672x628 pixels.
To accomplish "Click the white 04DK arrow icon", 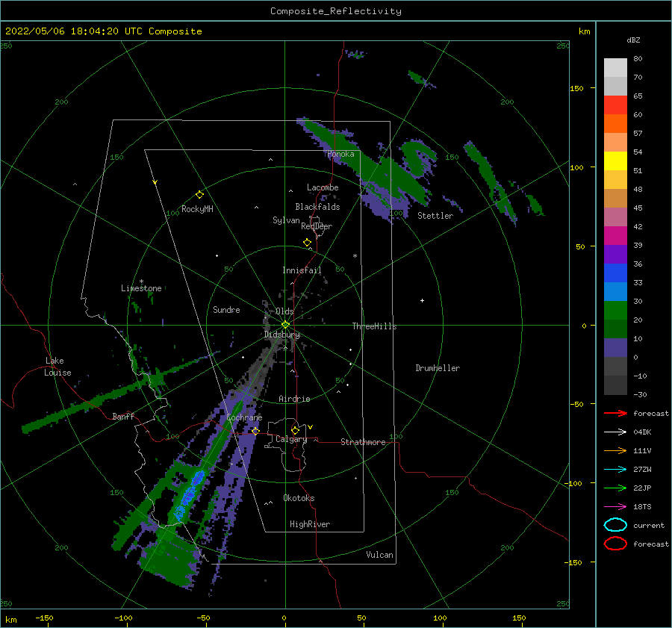I will [x=615, y=432].
